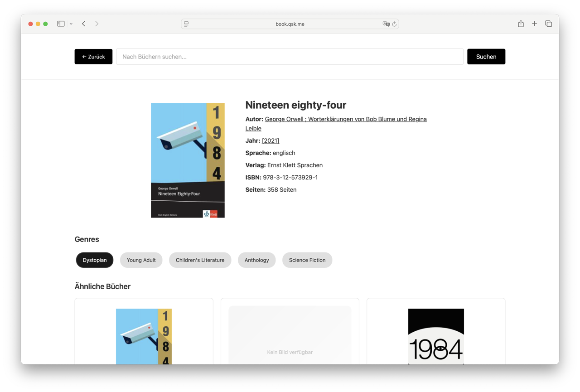
Task: Open the page settings icon in address bar
Action: pyautogui.click(x=186, y=24)
